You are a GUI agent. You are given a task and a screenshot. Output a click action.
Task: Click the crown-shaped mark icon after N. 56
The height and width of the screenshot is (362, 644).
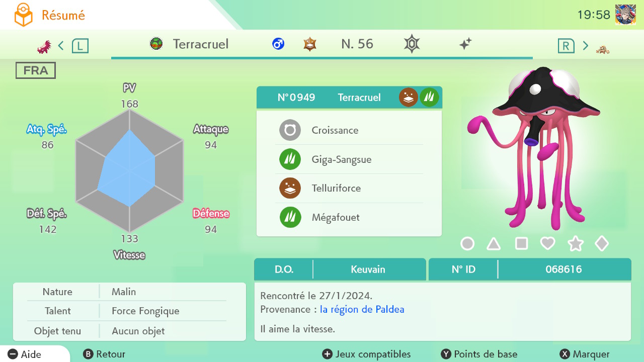tap(412, 44)
